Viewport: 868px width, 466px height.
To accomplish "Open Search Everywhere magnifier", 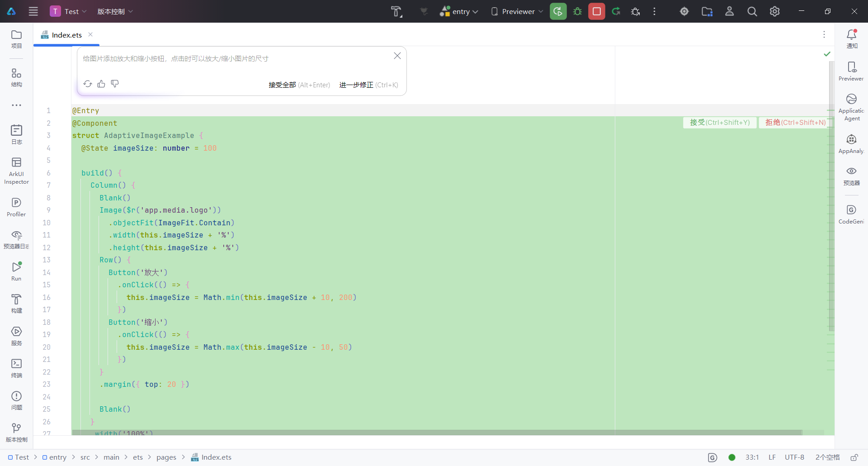I will click(752, 11).
